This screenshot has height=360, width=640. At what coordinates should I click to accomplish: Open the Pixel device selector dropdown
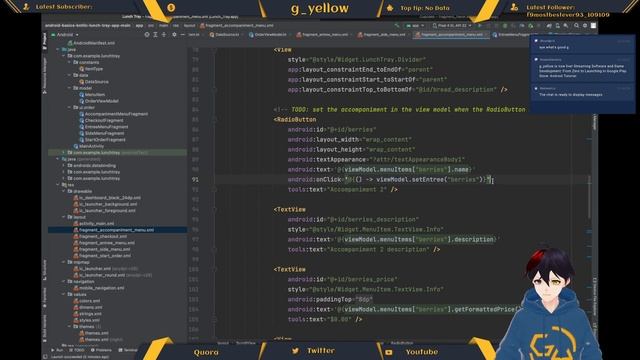tap(452, 25)
